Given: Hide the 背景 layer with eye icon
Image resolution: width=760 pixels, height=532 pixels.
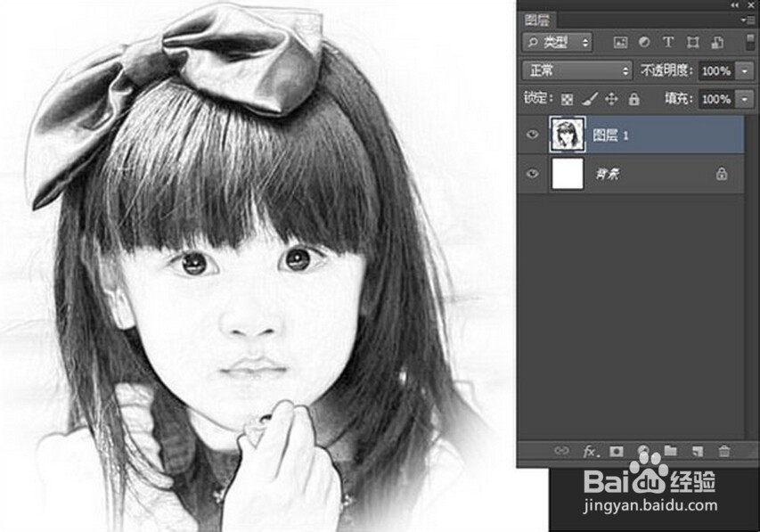Looking at the screenshot, I should 532,173.
